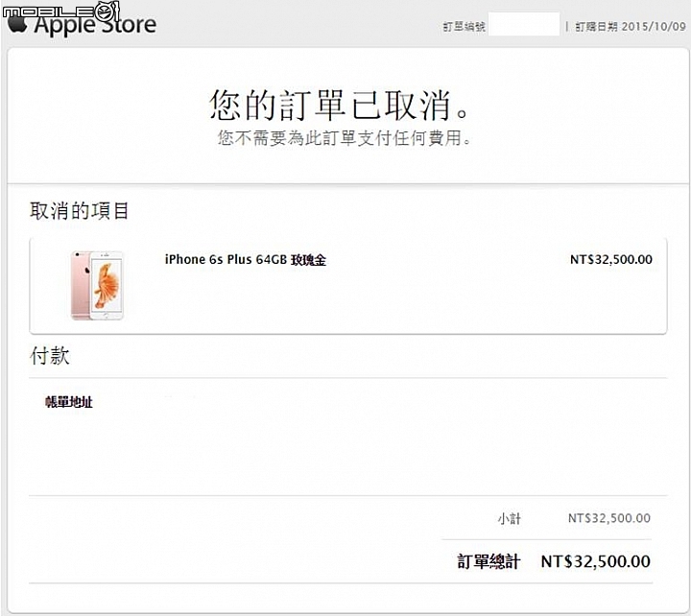
Task: Click the 您不需要為此訂單支付任何費用 message
Action: click(344, 138)
